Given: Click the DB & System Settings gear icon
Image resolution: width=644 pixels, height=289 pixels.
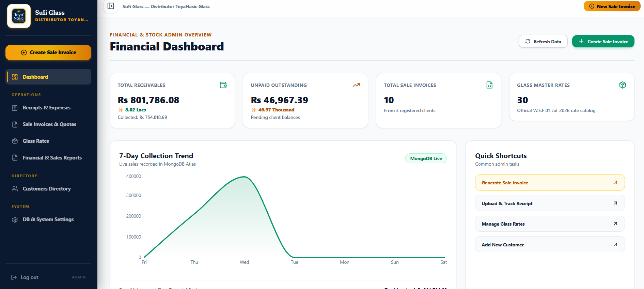Looking at the screenshot, I should pos(15,219).
